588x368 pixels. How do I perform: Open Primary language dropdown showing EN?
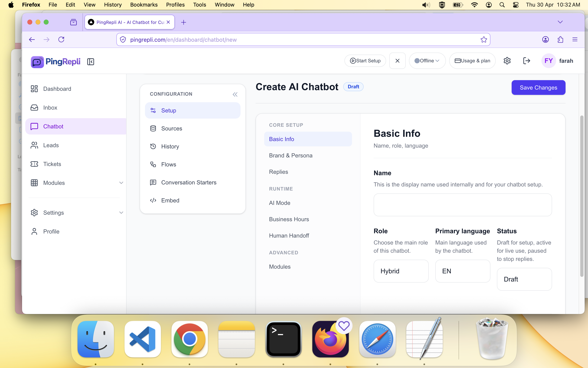pos(463,271)
